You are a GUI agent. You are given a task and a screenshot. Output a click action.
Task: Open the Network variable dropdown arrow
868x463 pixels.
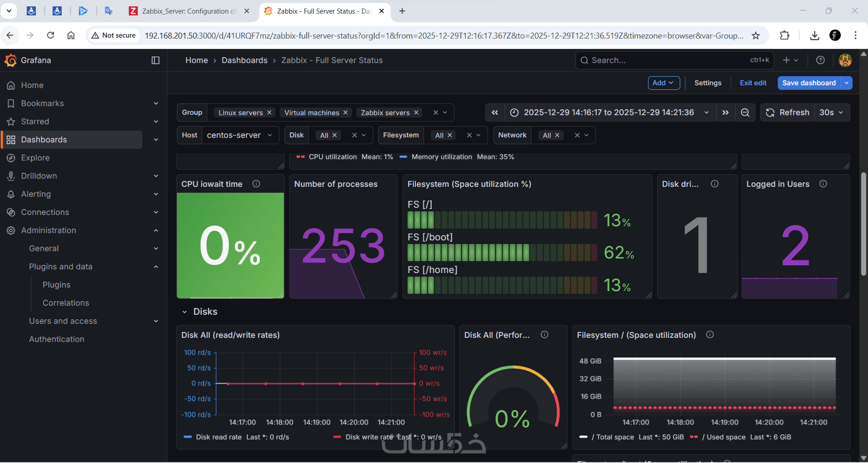click(586, 135)
